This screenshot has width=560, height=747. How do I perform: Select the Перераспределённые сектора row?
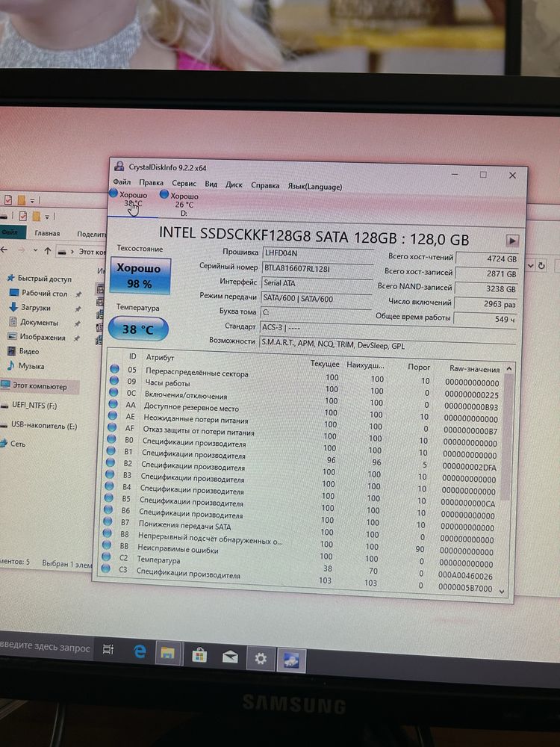pos(305,376)
